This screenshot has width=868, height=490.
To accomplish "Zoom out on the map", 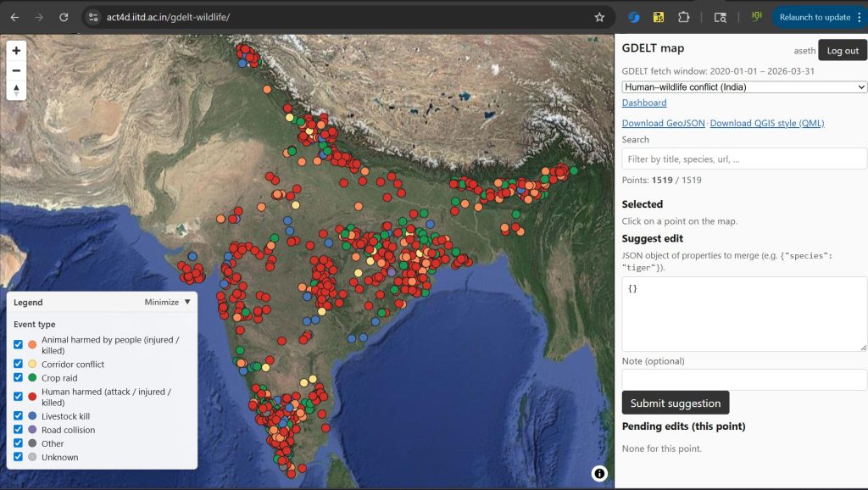I will 16,70.
